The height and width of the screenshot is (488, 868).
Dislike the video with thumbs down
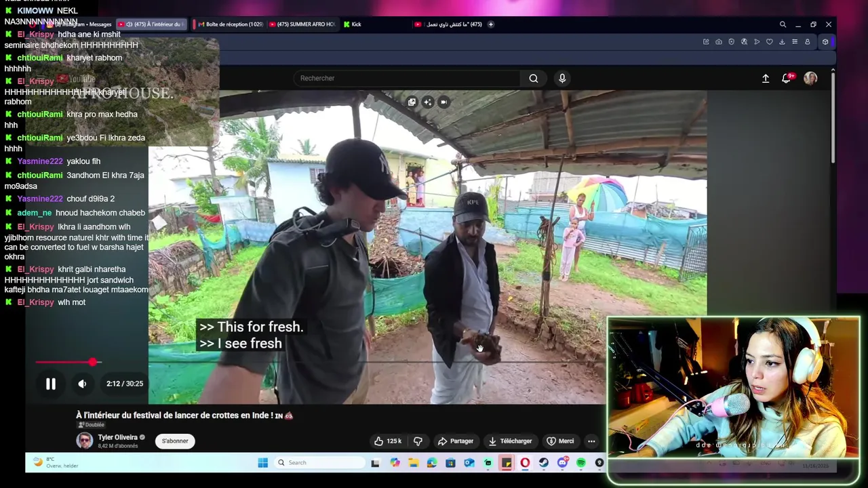coord(418,441)
